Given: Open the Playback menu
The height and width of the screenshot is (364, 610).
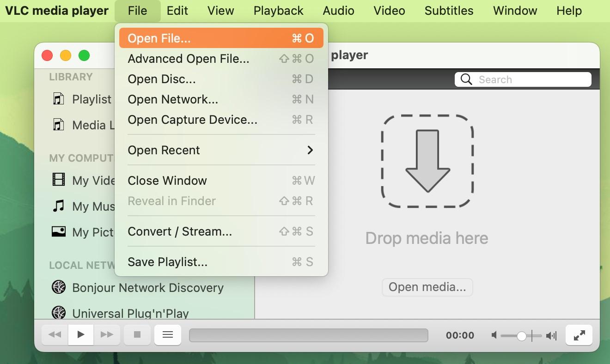Looking at the screenshot, I should [x=278, y=11].
